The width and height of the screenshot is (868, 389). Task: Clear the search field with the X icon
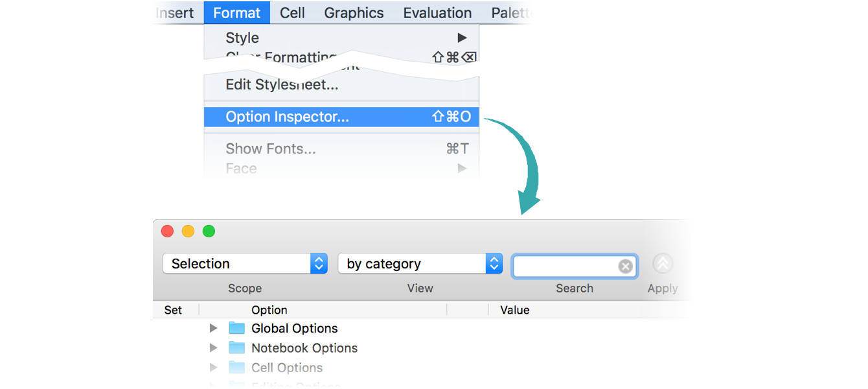pyautogui.click(x=625, y=266)
